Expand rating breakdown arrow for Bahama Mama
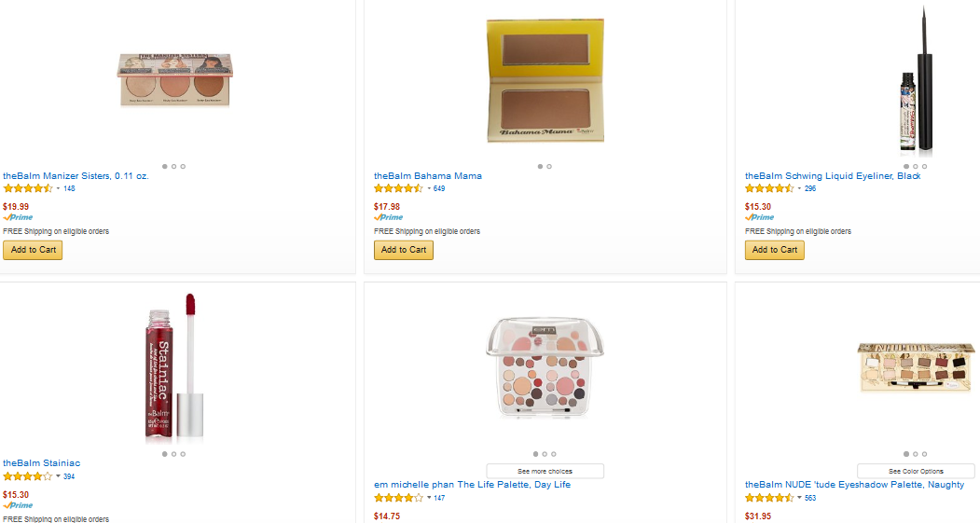Viewport: 980px width, 523px height. point(429,188)
